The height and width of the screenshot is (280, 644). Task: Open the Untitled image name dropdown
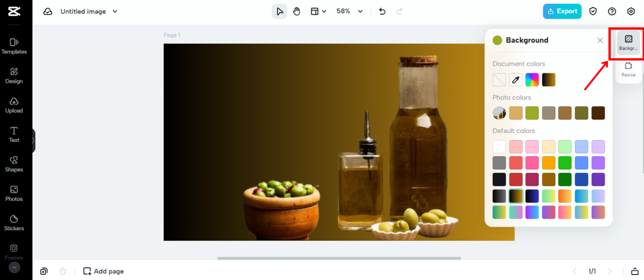point(89,11)
